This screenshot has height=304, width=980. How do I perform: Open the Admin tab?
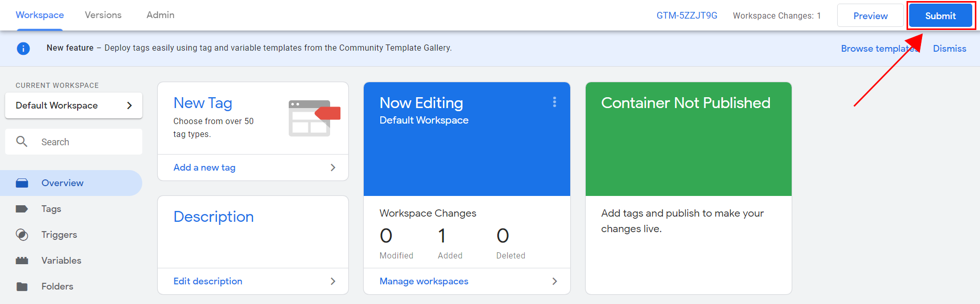160,15
